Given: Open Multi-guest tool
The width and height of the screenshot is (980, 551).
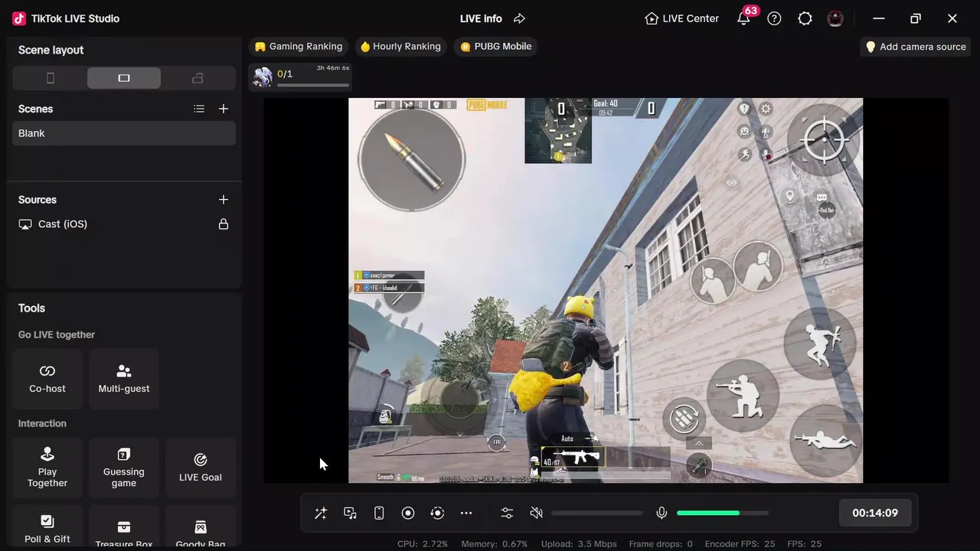Looking at the screenshot, I should click(x=124, y=379).
